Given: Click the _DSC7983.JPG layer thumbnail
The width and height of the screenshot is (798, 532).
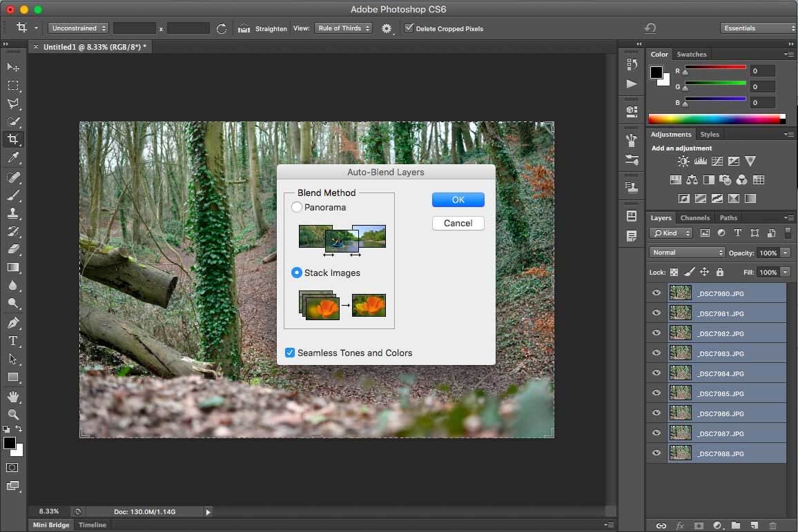Looking at the screenshot, I should click(x=680, y=353).
